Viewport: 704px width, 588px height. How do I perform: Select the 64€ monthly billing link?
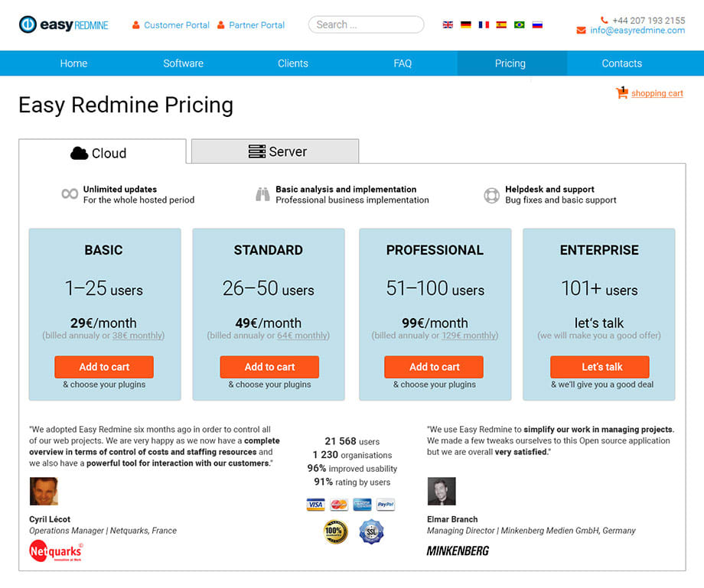pyautogui.click(x=302, y=336)
